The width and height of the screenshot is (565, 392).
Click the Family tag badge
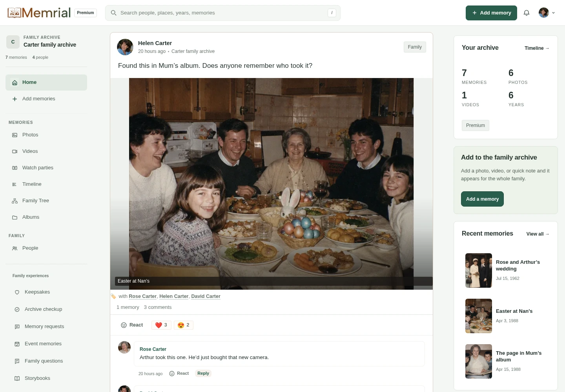click(x=415, y=47)
